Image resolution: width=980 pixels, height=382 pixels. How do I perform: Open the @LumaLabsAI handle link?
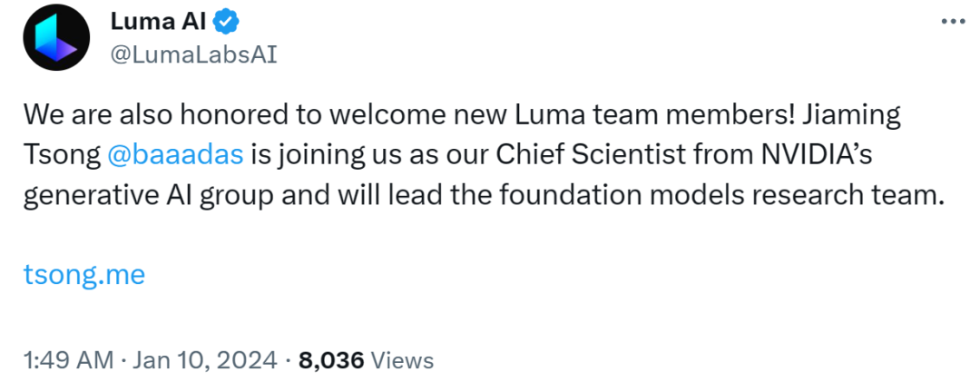pyautogui.click(x=193, y=55)
